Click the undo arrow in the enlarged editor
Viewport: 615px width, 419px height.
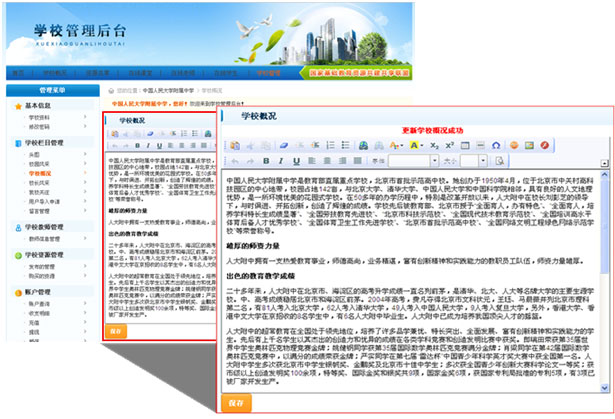click(x=235, y=161)
